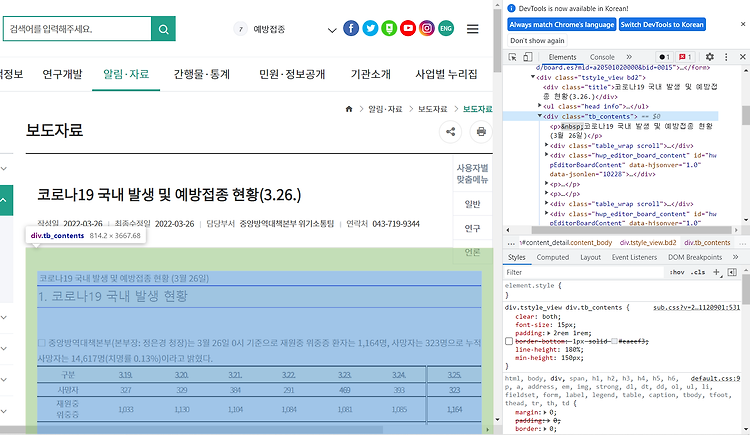This screenshot has height=435, width=750.
Task: Switch to the Computed tab
Action: 552,257
